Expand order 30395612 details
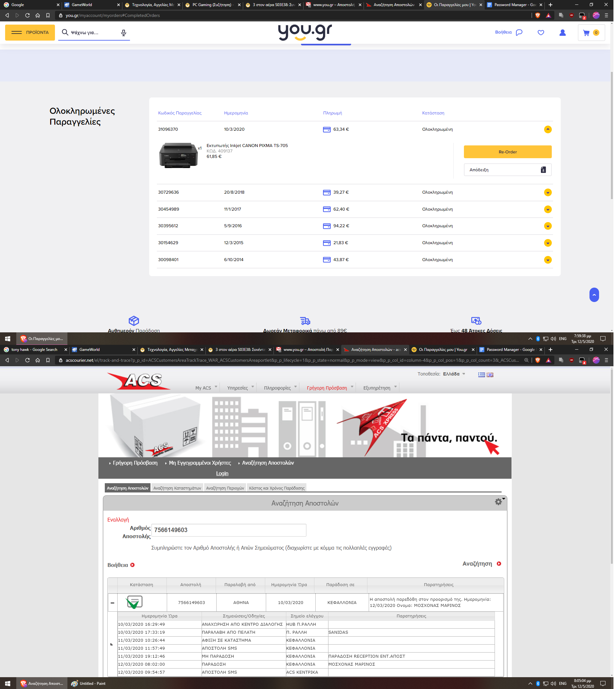This screenshot has width=616, height=689. 548,226
